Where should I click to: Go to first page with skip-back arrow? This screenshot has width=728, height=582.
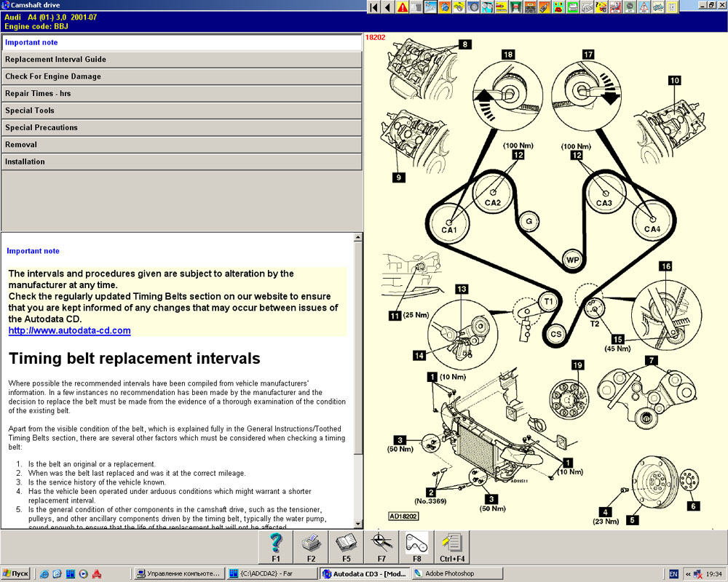[x=373, y=7]
